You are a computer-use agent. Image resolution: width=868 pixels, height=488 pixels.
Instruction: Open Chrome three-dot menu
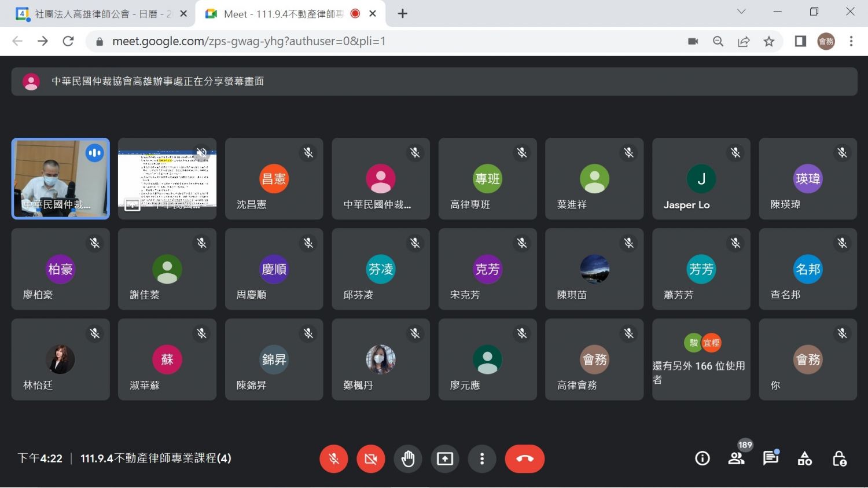pos(851,41)
